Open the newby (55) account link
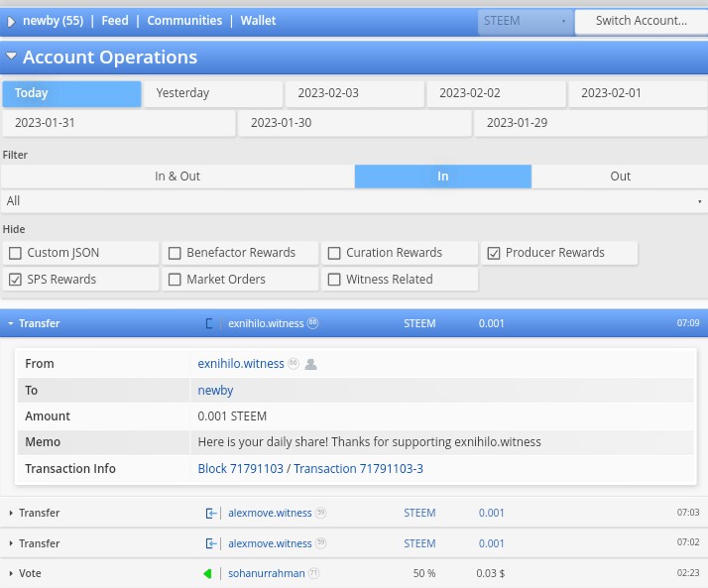 click(54, 21)
